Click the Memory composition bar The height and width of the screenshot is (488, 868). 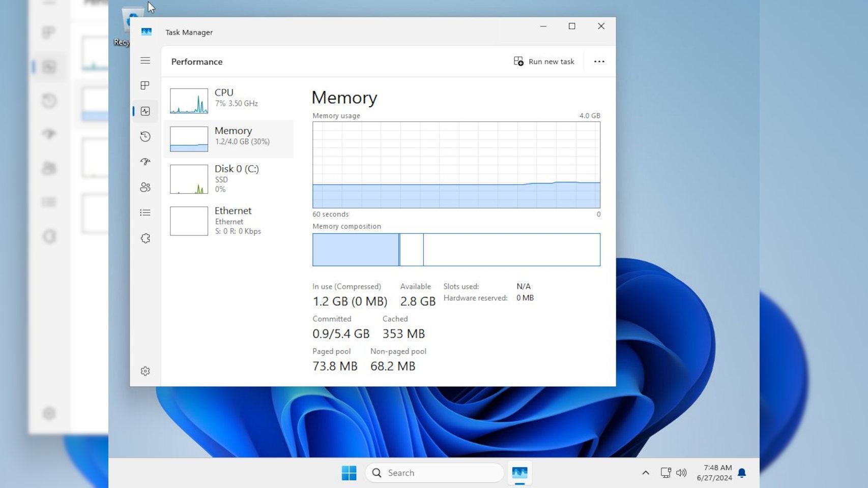pyautogui.click(x=456, y=249)
